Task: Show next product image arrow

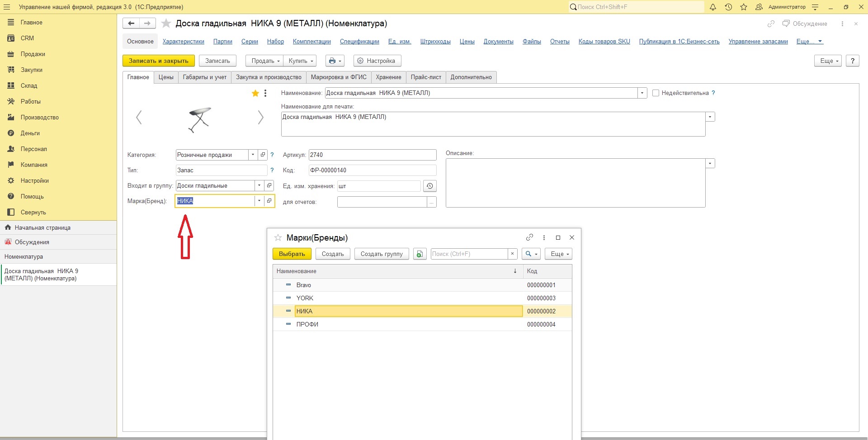Action: pyautogui.click(x=260, y=118)
